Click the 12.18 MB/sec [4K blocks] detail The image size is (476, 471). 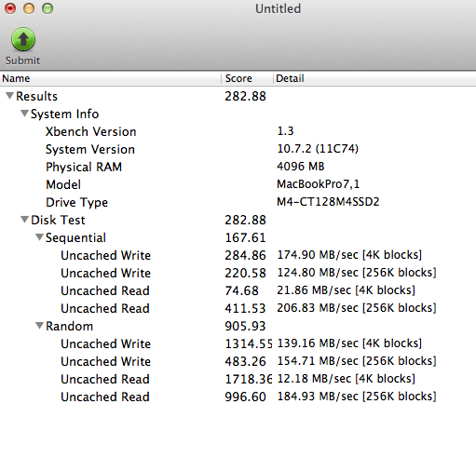pyautogui.click(x=347, y=379)
